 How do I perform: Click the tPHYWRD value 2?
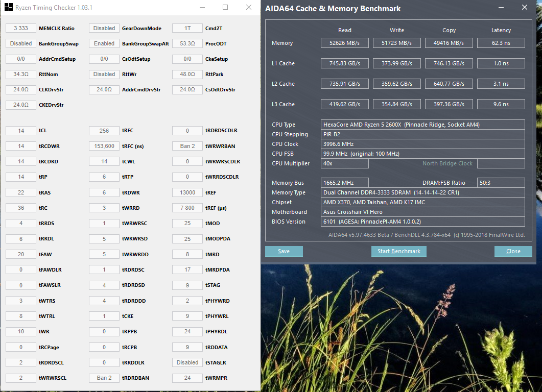tap(187, 301)
